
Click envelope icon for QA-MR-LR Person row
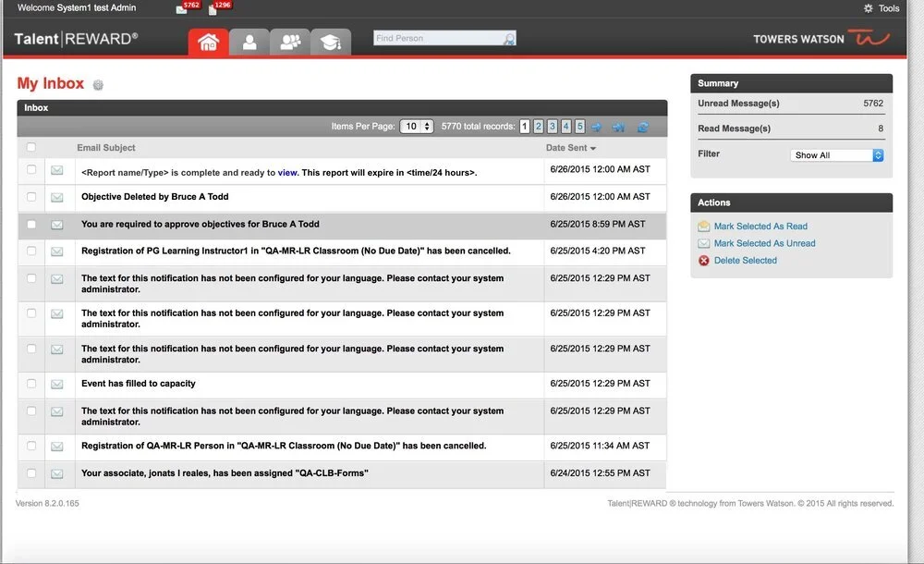point(56,446)
